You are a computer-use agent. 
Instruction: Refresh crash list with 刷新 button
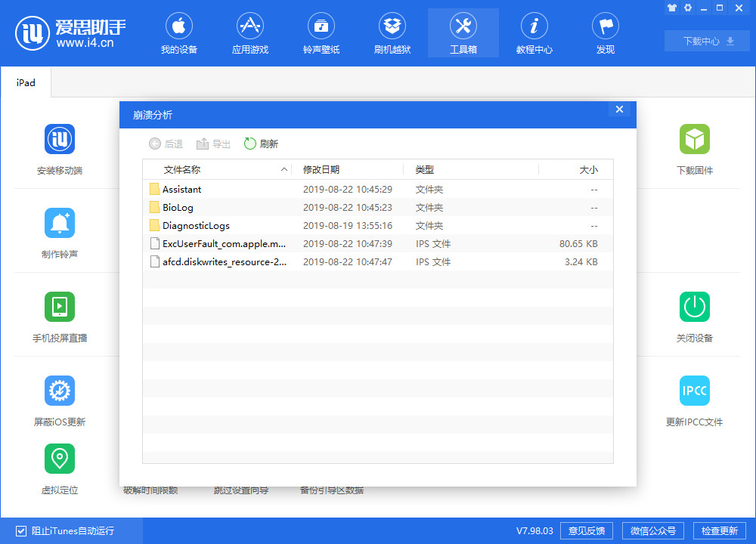tap(261, 144)
